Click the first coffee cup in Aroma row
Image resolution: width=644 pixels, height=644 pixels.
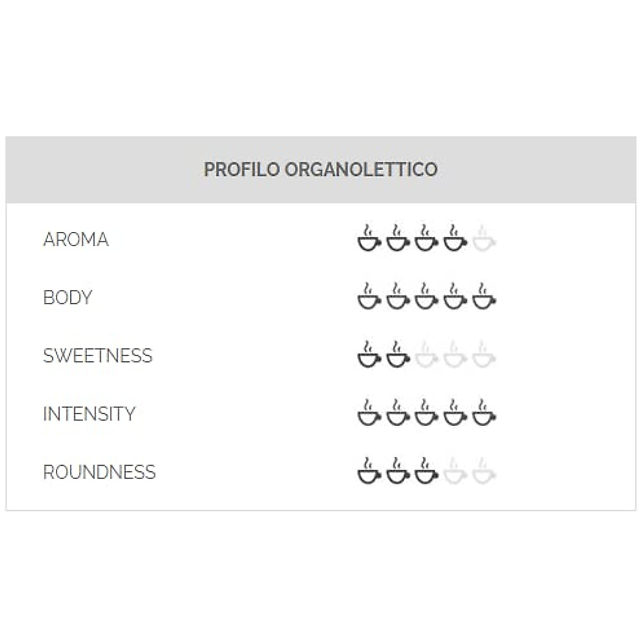(369, 238)
